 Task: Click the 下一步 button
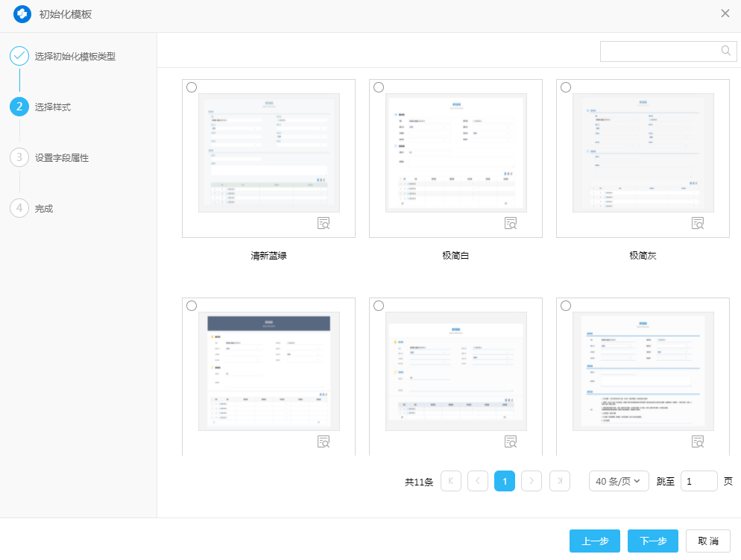click(652, 541)
